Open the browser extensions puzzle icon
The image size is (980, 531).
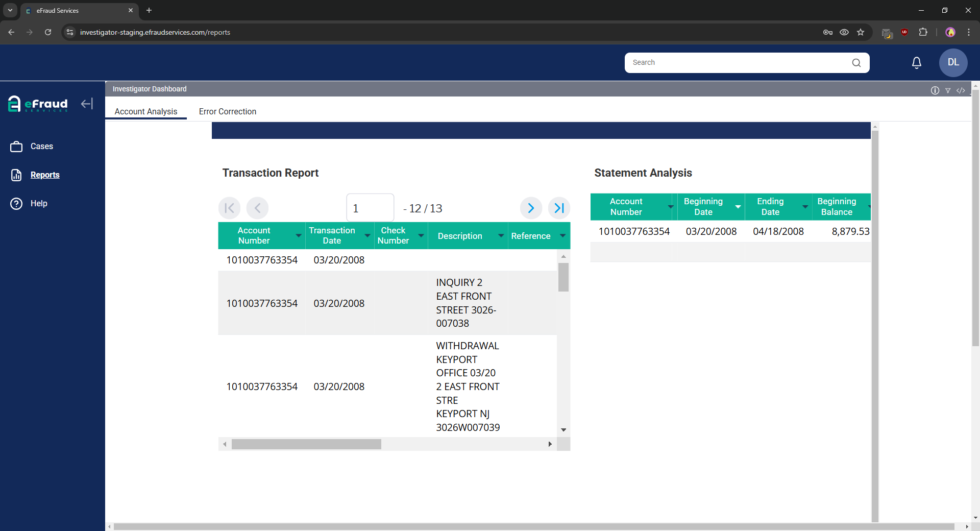click(923, 32)
